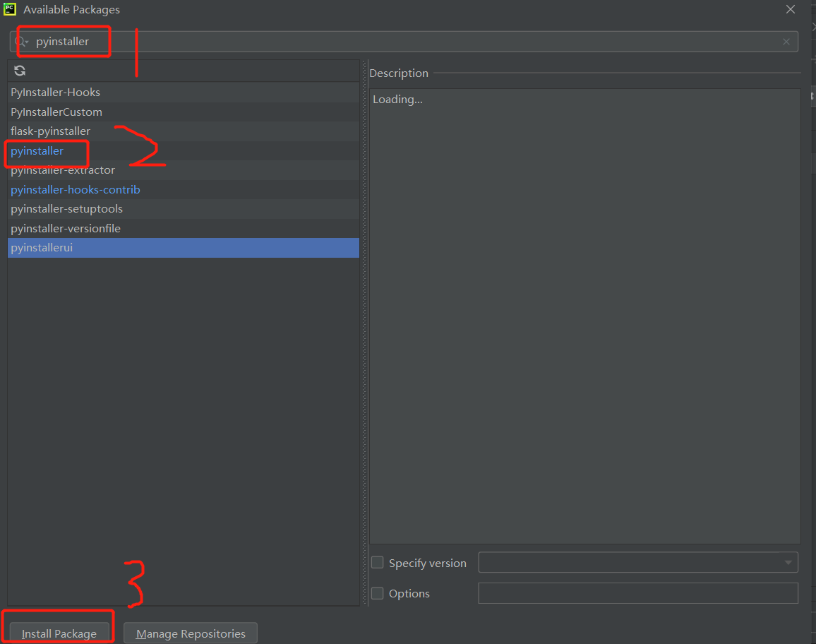Screen dimensions: 816x644
Task: Click the PyCharm logo in title bar
Action: pos(9,9)
